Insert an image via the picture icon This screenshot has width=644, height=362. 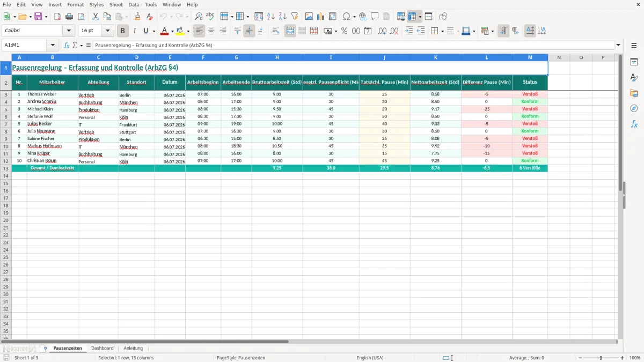[309, 17]
